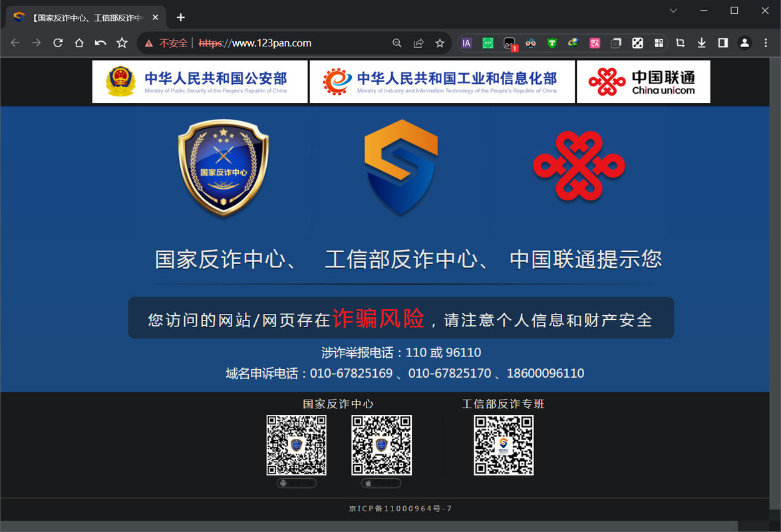This screenshot has width=781, height=532.
Task: Click the 中国联通 China Unicom banner
Action: (x=643, y=82)
